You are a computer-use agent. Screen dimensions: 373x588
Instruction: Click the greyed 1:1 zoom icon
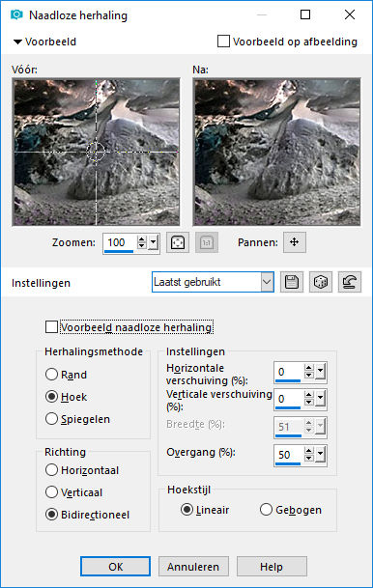coord(207,242)
